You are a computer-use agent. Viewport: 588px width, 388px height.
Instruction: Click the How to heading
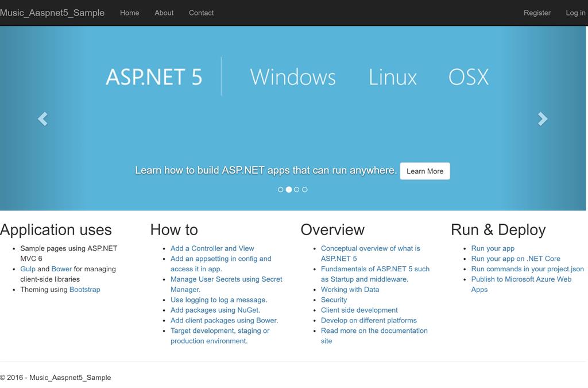click(174, 230)
